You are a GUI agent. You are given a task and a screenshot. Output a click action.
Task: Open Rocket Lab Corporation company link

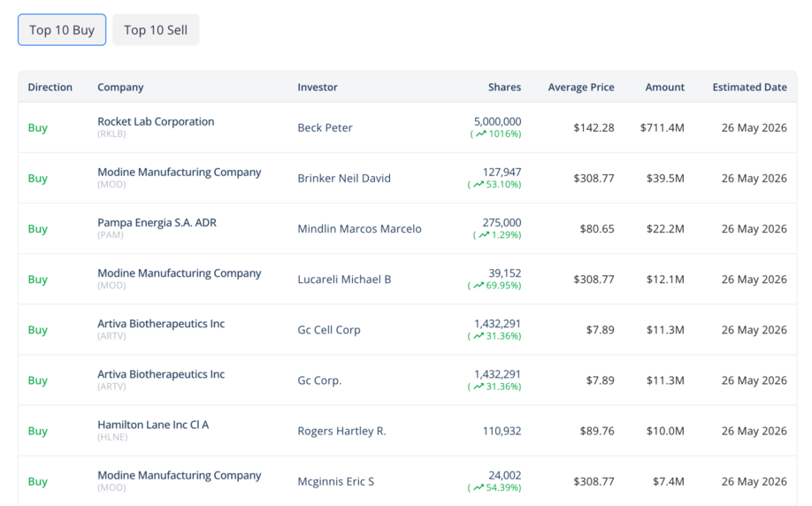pyautogui.click(x=156, y=122)
